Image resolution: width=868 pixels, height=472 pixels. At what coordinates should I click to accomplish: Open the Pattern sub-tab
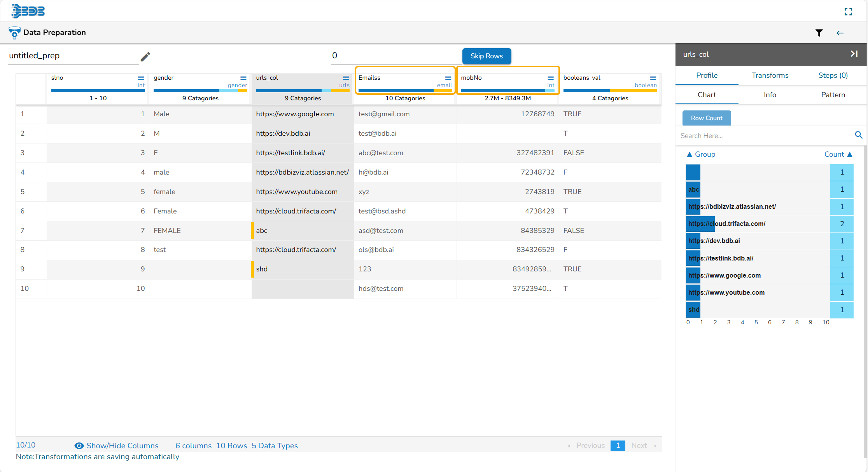[x=833, y=95]
